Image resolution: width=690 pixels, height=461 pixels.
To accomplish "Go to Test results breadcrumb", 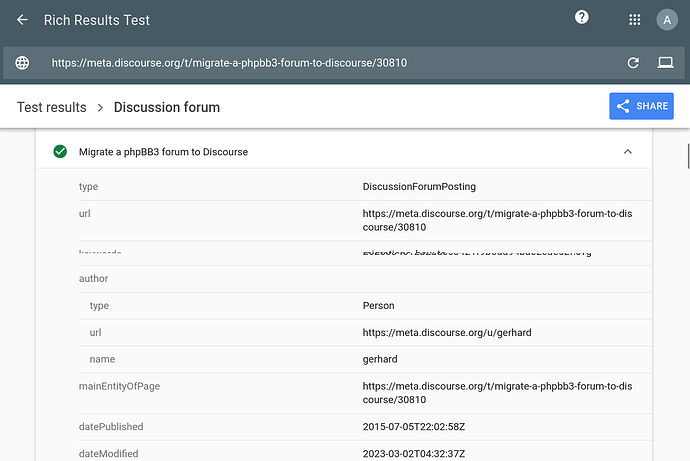I will (x=51, y=107).
